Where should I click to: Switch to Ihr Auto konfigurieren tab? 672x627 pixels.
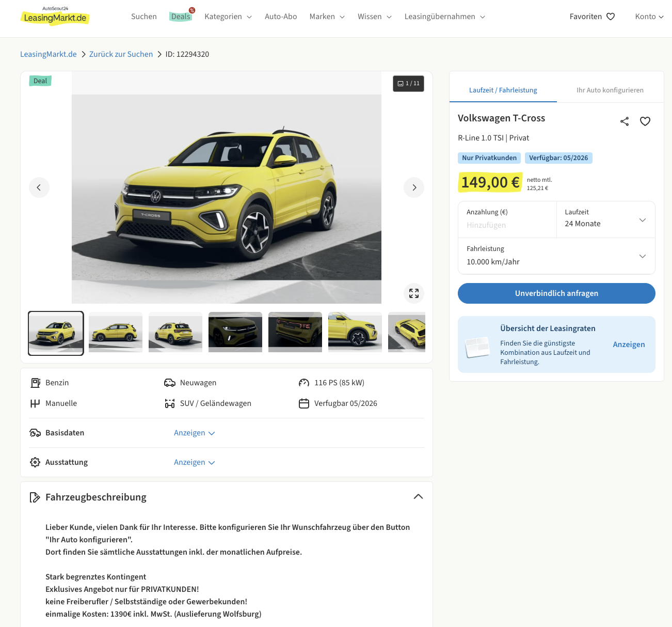pyautogui.click(x=610, y=90)
